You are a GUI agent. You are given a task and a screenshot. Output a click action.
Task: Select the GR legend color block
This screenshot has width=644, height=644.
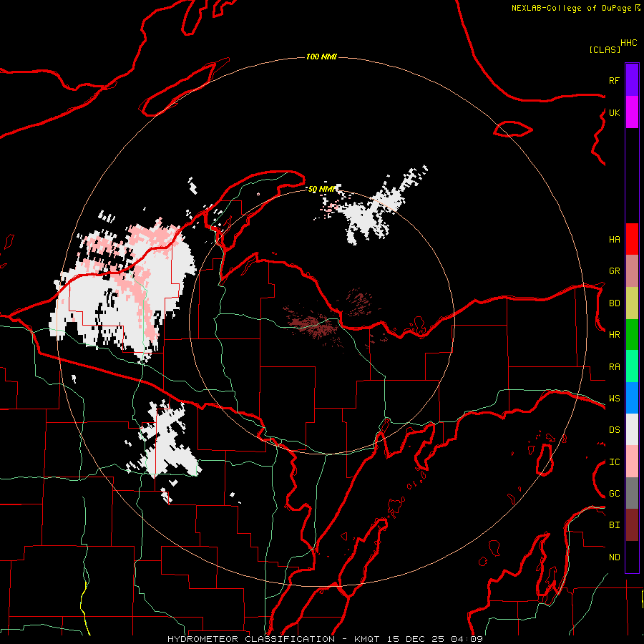pyautogui.click(x=632, y=270)
